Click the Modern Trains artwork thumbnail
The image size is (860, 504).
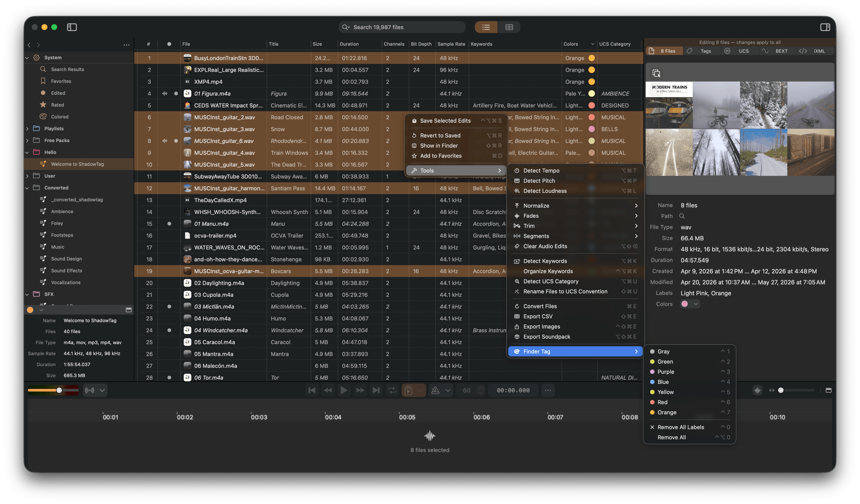(x=669, y=105)
